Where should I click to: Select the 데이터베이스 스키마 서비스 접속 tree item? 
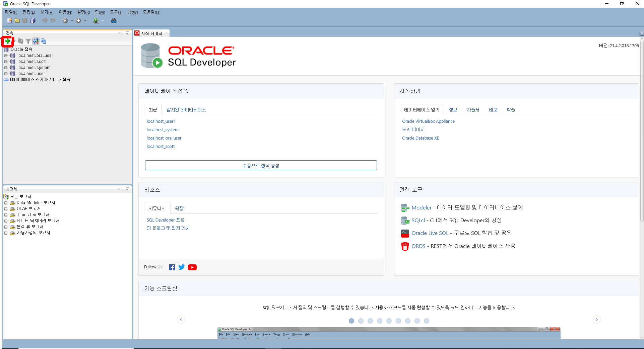40,80
